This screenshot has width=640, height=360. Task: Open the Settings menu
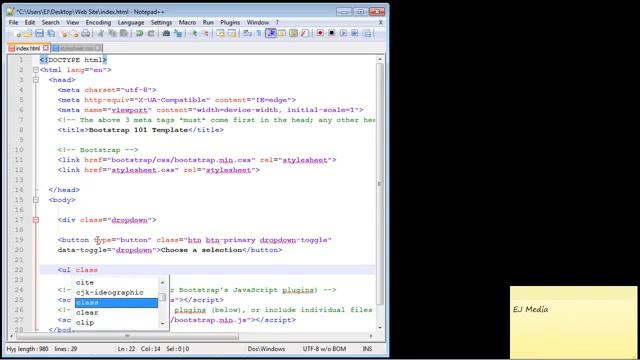tap(161, 22)
